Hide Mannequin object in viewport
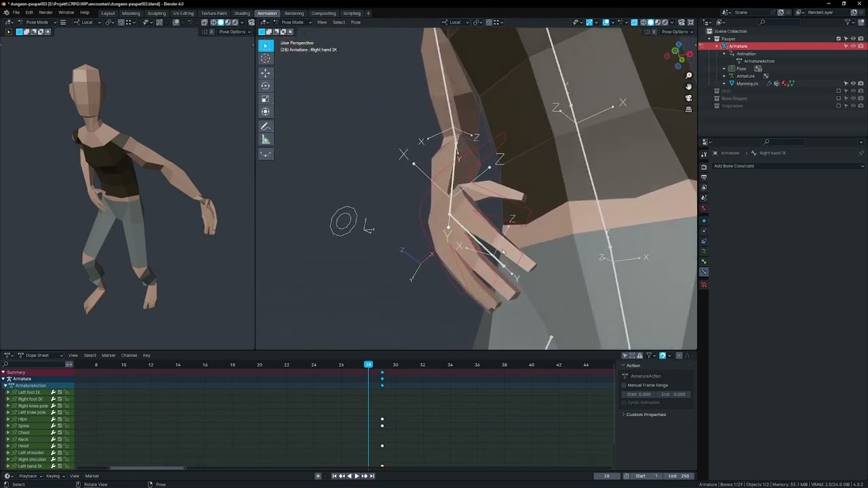Screen dimensions: 868x488 coord(853,83)
